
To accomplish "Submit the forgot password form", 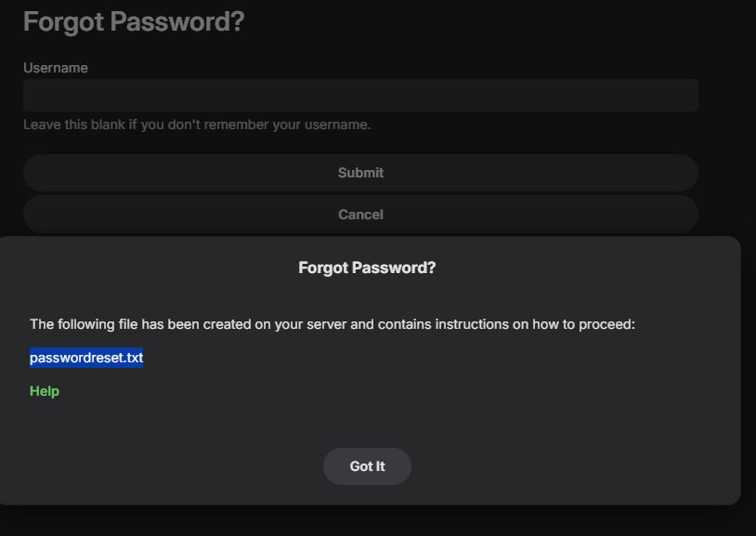I will [x=360, y=173].
